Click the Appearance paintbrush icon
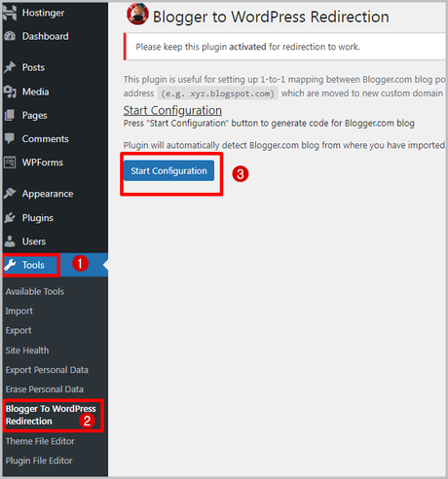Image resolution: width=448 pixels, height=479 pixels. [x=10, y=194]
